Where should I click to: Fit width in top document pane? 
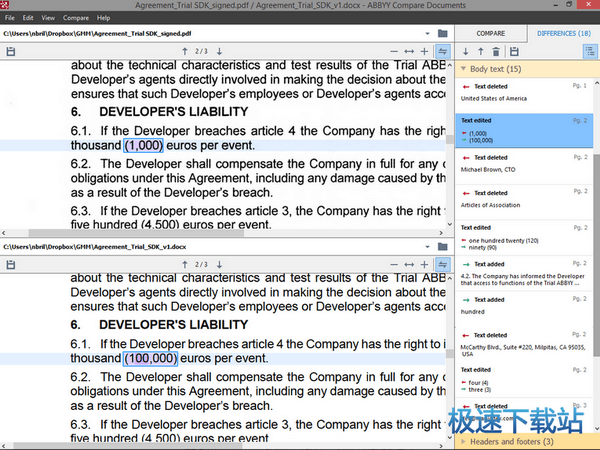click(x=409, y=51)
